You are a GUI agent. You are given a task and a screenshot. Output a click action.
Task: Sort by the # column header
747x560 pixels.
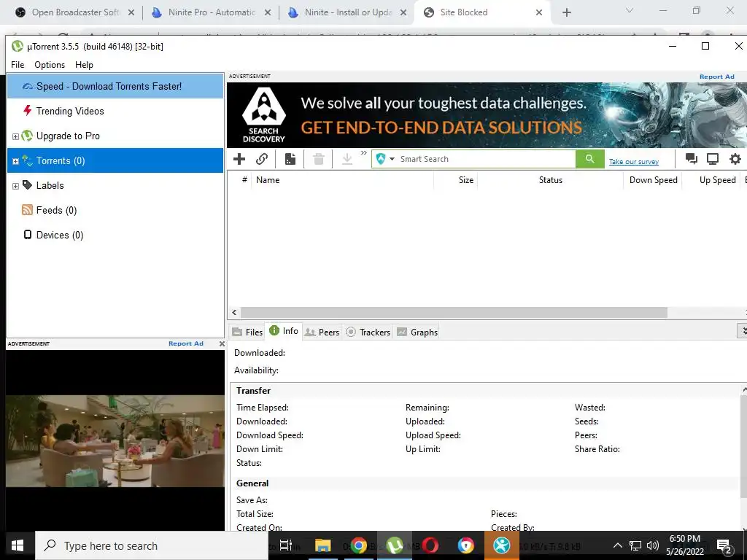pyautogui.click(x=244, y=180)
